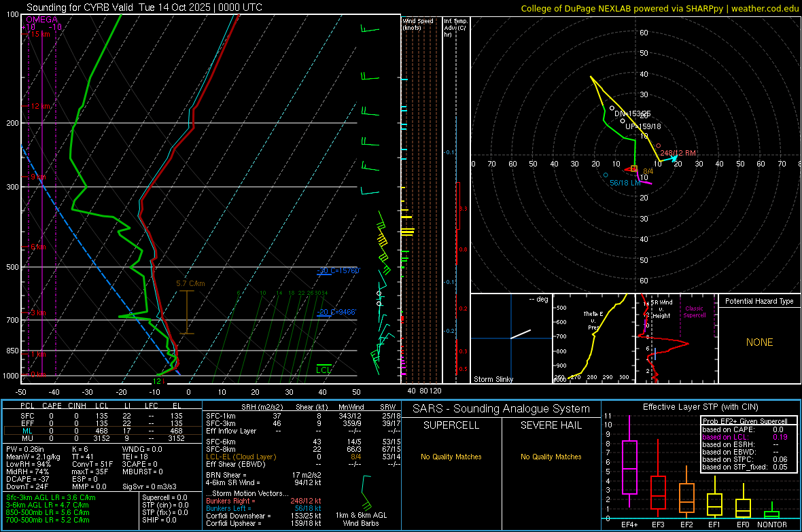Viewport: 802px width, 532px height.
Task: Click the 'Inf. Temp. Adv.' panel header
Action: (455, 28)
